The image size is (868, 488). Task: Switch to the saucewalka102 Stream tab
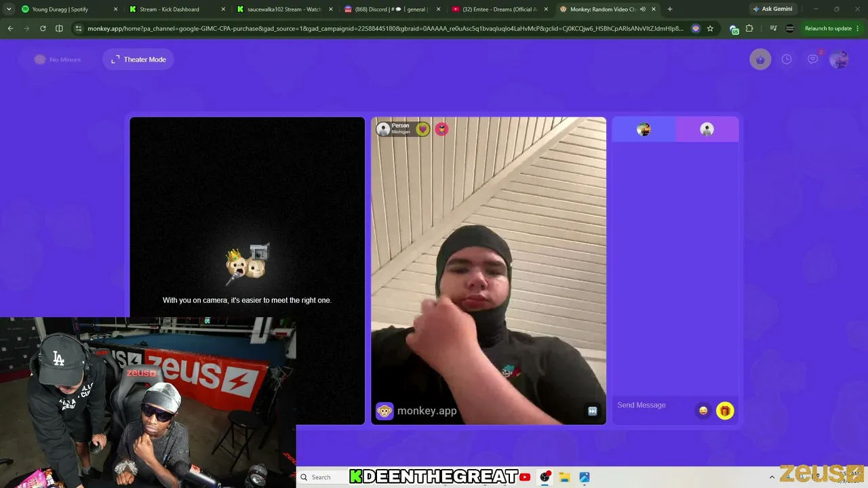coord(285,9)
